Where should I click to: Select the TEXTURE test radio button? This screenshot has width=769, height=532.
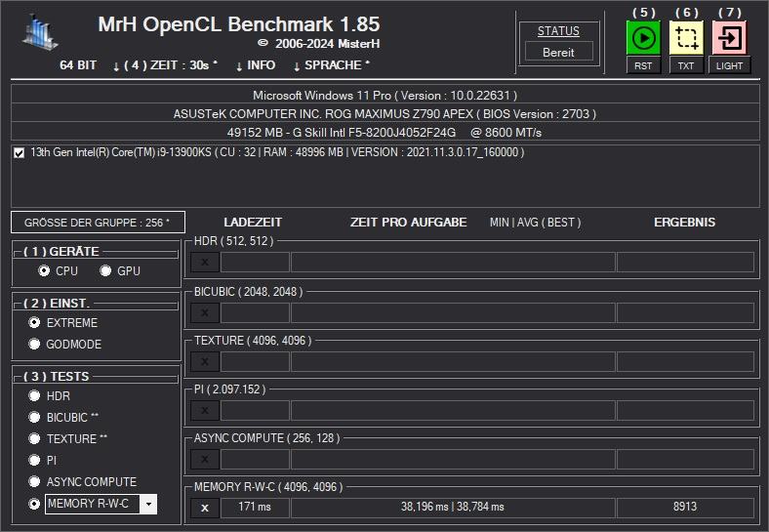(34, 438)
